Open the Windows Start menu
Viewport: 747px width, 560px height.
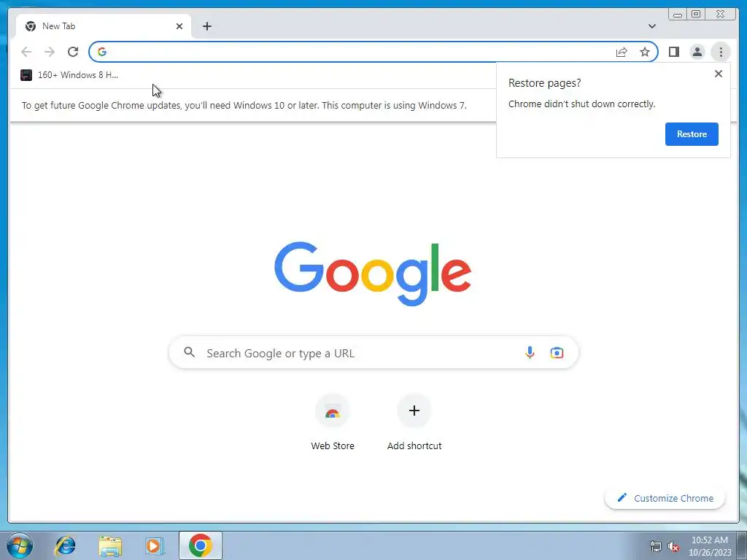pyautogui.click(x=20, y=545)
